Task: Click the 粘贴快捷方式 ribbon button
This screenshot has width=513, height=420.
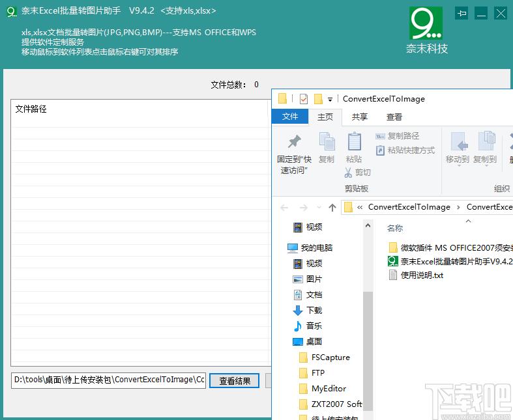Action: 405,150
